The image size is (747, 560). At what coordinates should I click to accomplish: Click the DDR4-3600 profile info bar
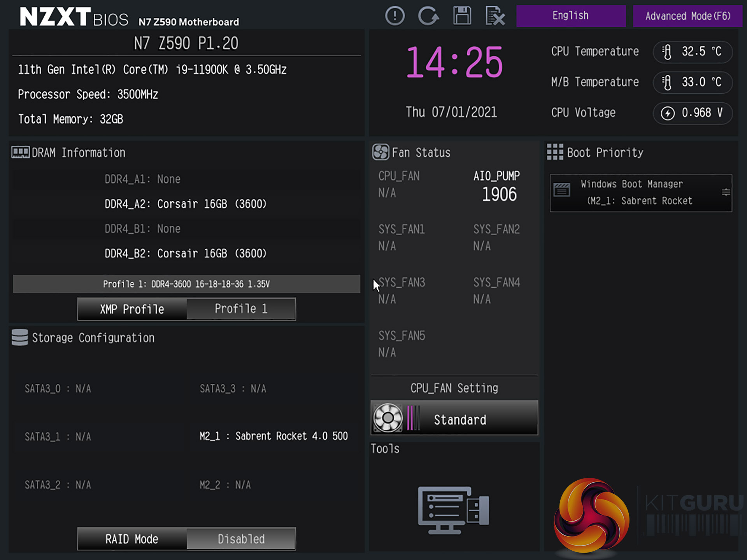pos(186,284)
